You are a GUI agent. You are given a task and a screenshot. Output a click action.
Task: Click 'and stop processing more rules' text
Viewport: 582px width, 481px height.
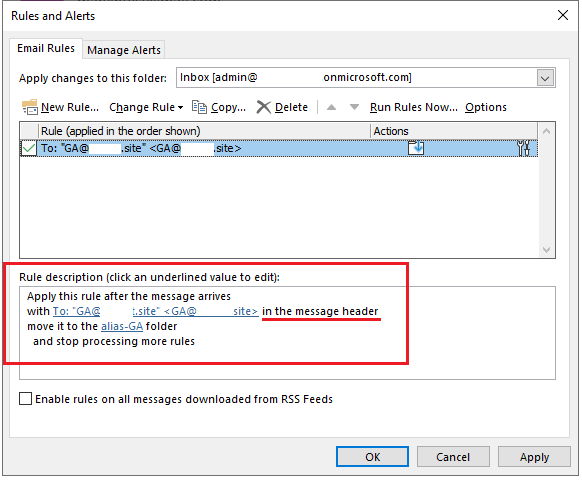[114, 341]
